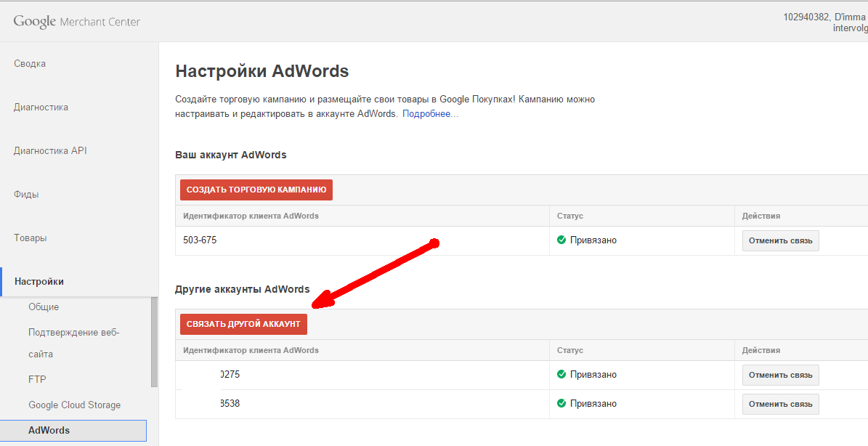Click Действия header in Другие аккаунты table
Screen dimensions: 868x446
tap(761, 350)
